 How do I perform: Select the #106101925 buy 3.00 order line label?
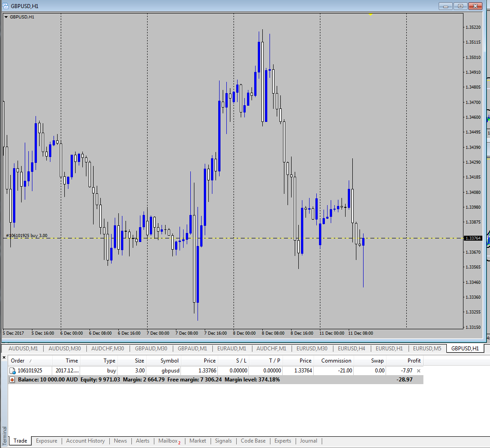pos(27,236)
